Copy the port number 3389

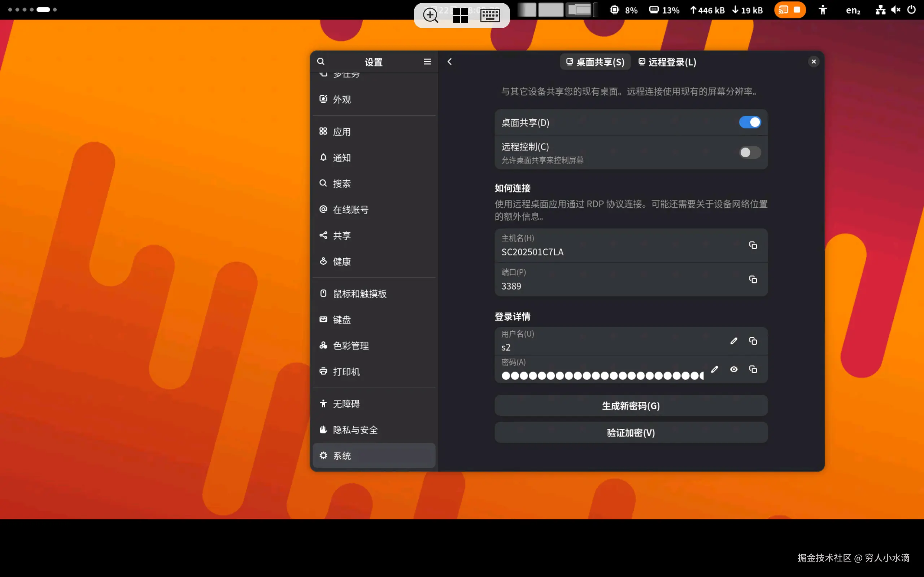[753, 279]
